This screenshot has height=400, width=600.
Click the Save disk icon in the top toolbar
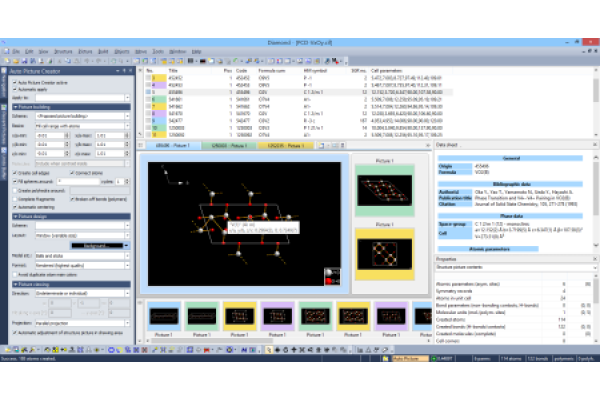point(24,61)
